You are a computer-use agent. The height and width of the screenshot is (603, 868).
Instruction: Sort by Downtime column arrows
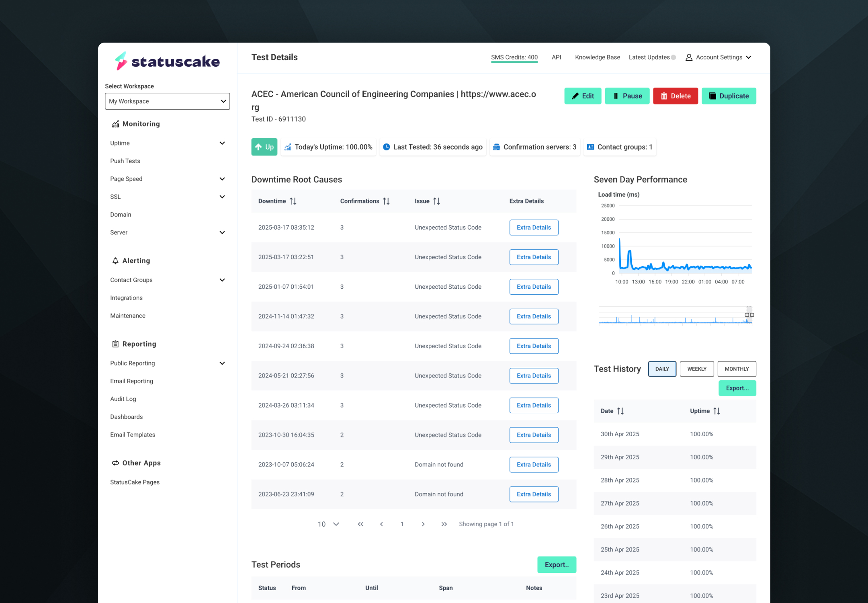point(293,201)
